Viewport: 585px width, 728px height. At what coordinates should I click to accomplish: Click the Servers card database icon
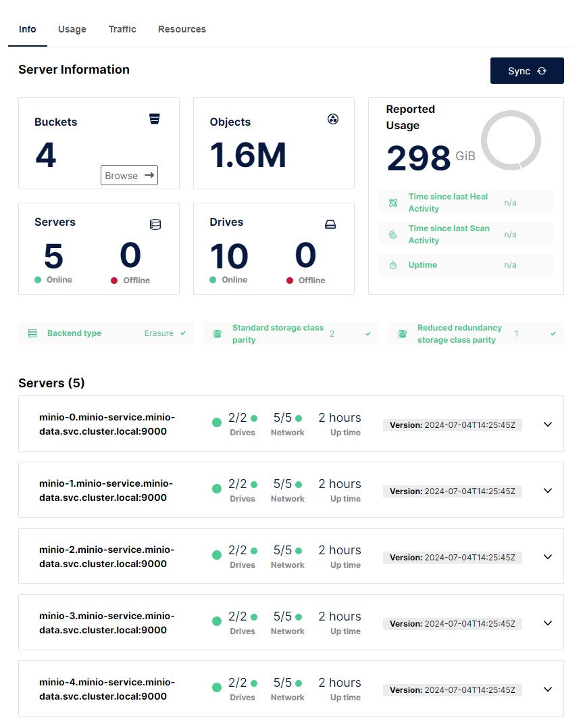coord(155,224)
